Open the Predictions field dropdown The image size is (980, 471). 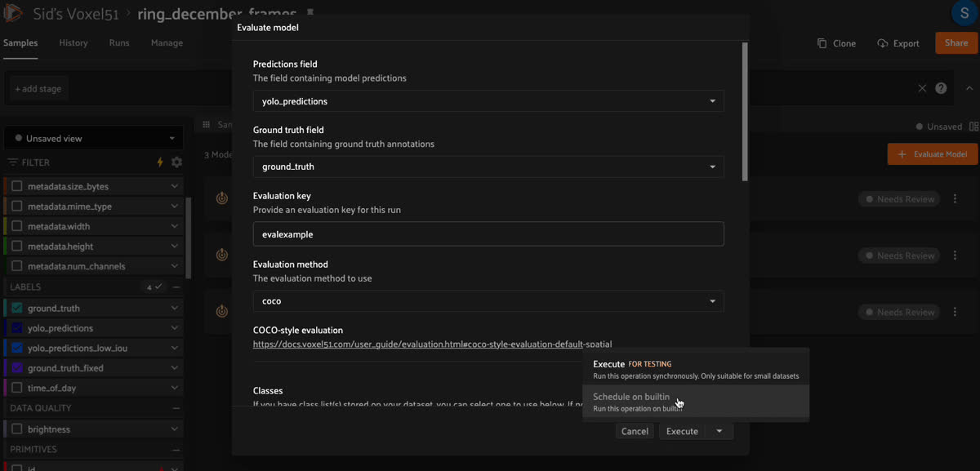[488, 101]
